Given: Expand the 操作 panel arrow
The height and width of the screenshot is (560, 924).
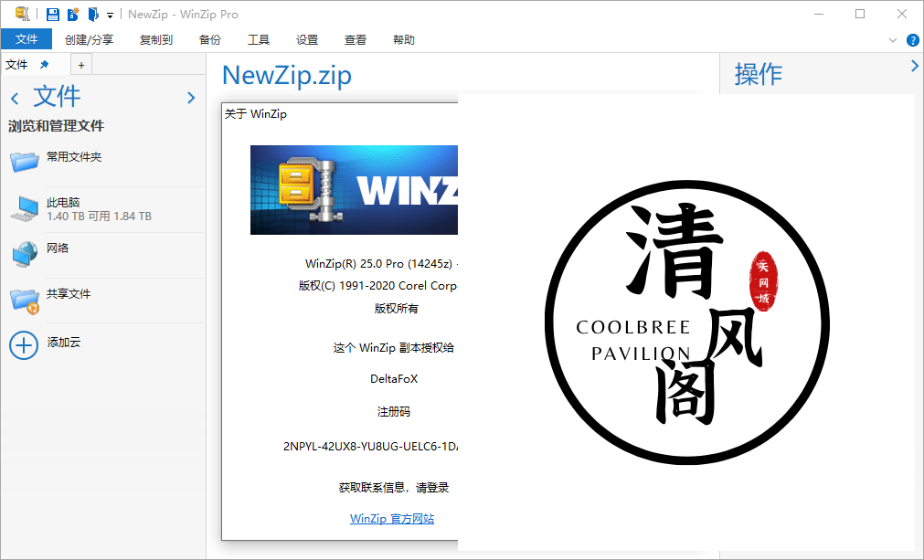Looking at the screenshot, I should point(915,66).
